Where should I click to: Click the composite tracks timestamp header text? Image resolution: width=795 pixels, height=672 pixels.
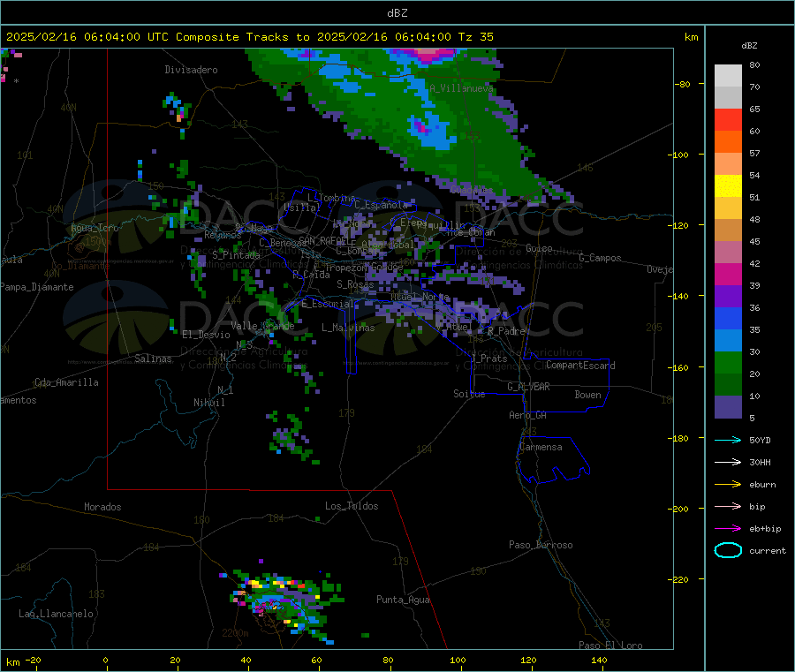(x=249, y=37)
